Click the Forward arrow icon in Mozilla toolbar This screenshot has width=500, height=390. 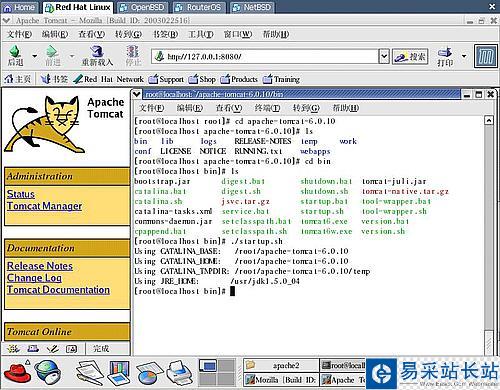coord(52,52)
